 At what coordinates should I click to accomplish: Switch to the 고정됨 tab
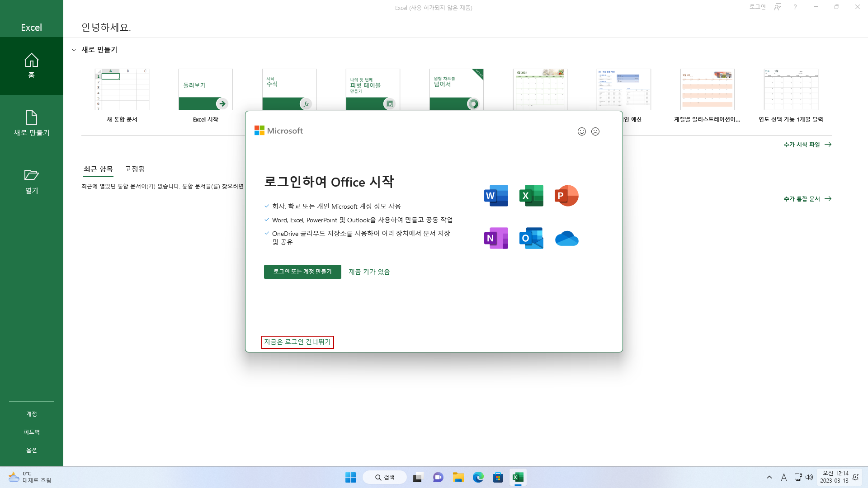[x=135, y=169]
